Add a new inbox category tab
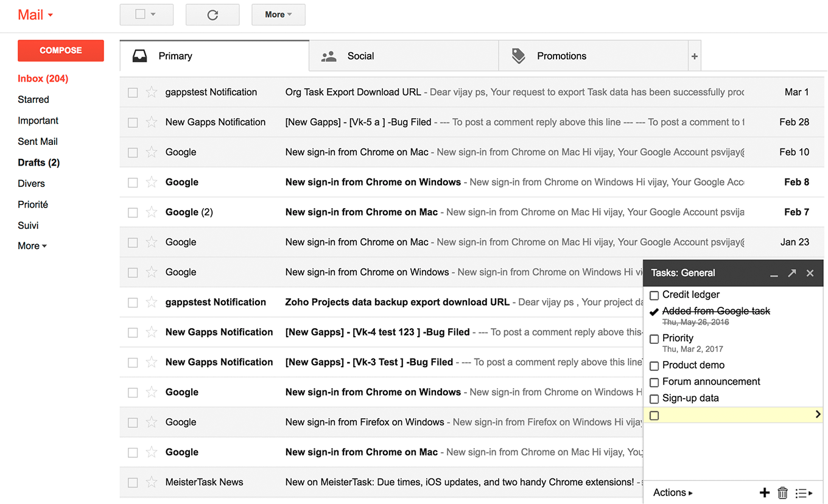 point(695,56)
